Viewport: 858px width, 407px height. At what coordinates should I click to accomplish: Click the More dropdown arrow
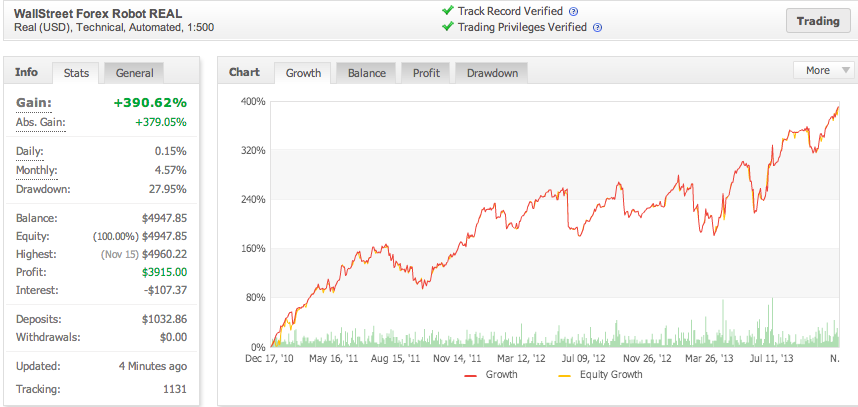tap(845, 71)
